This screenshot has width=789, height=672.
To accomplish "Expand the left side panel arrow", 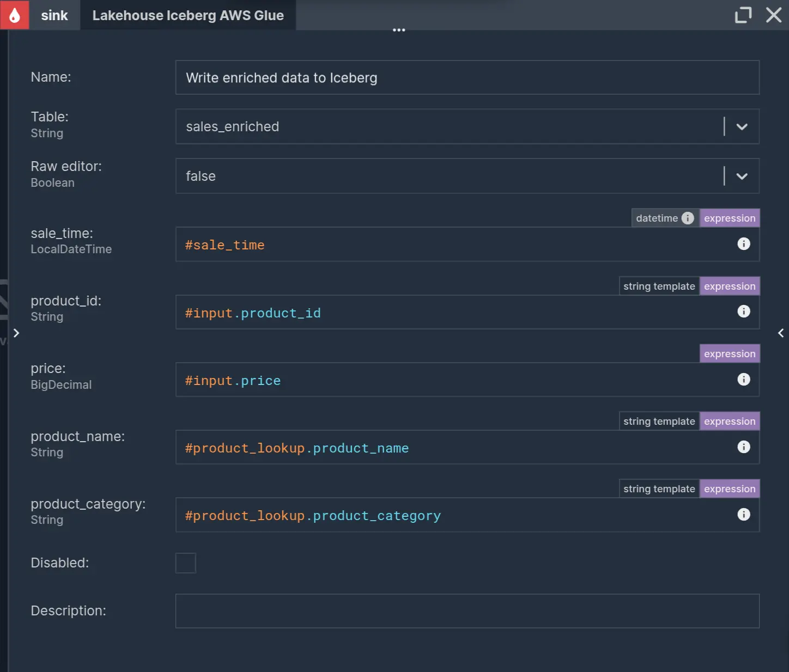I will click(x=16, y=333).
